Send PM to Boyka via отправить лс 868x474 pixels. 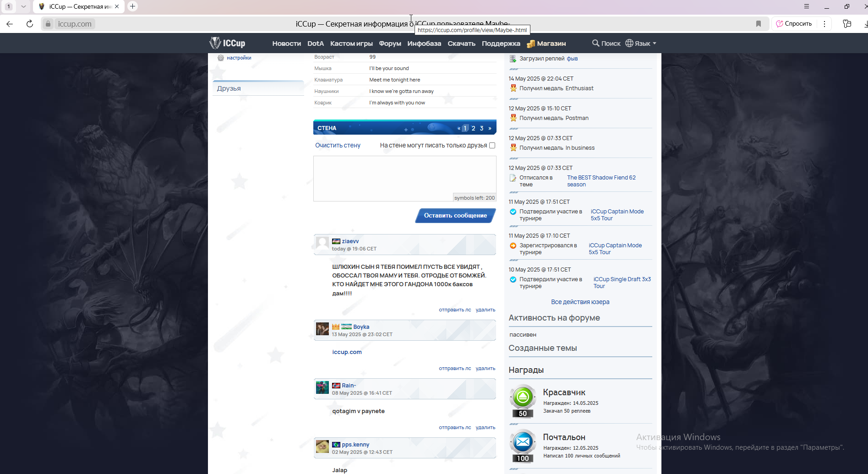pyautogui.click(x=455, y=369)
